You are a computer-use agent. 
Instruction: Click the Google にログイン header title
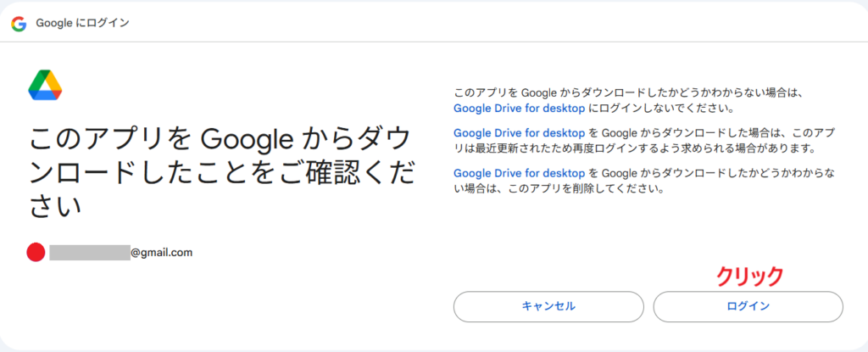[x=82, y=23]
